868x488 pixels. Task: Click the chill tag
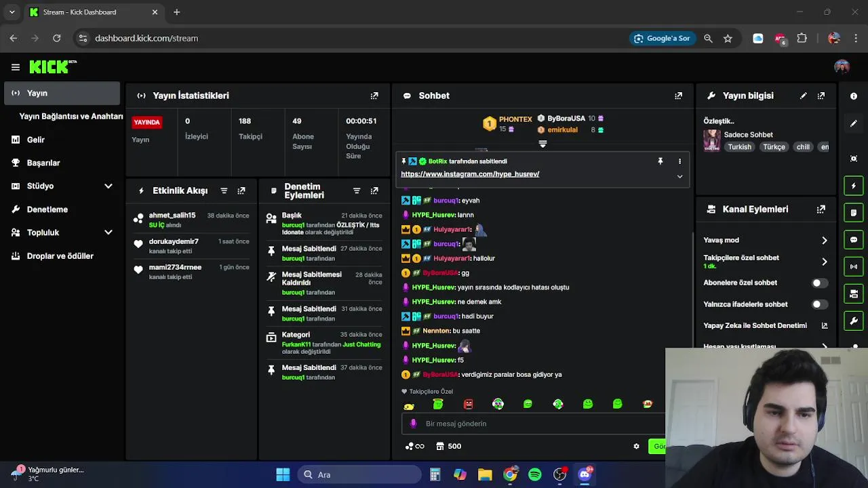(803, 147)
